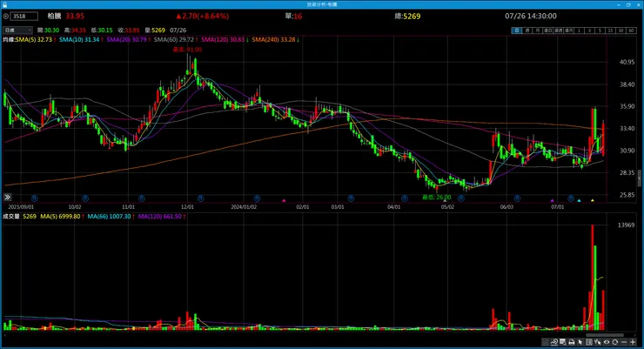Image resolution: width=644 pixels, height=349 pixels.
Task: Click the monthly marker near 03/01
Action: tap(351, 198)
